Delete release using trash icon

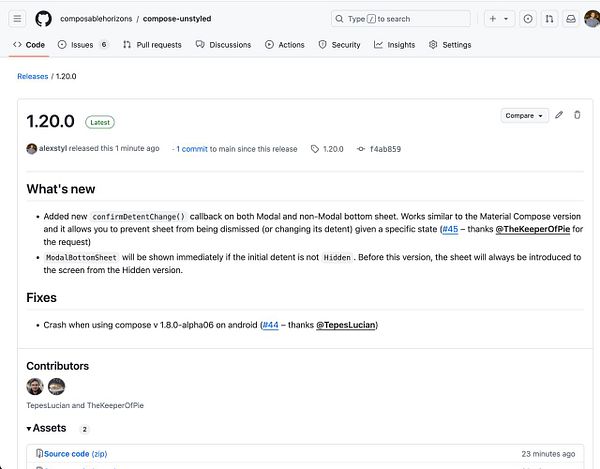tap(577, 115)
